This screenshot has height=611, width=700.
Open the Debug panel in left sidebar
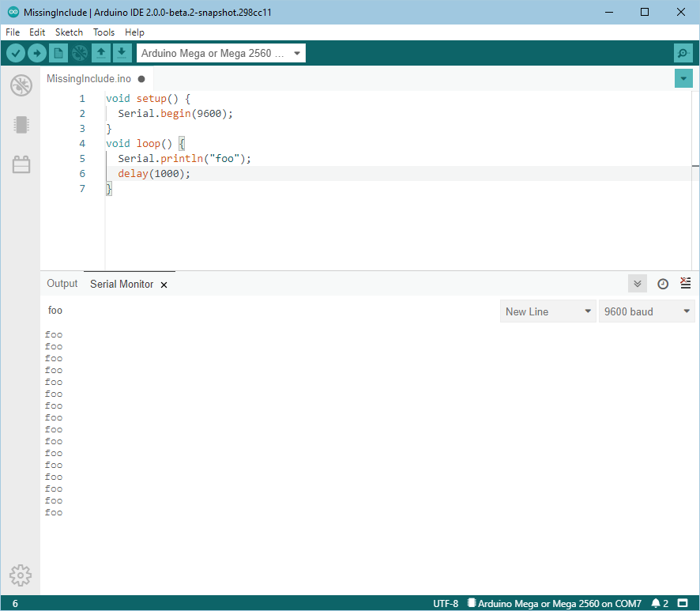(x=21, y=85)
